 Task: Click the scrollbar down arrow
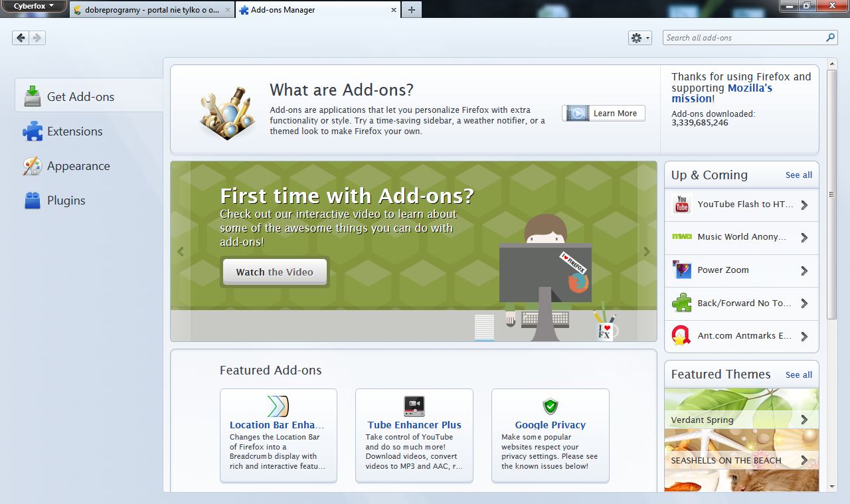coord(832,487)
